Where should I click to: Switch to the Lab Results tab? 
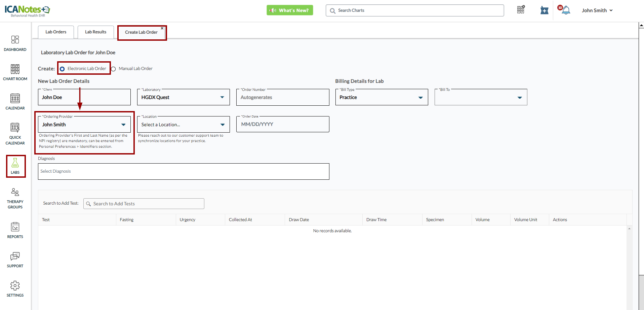tap(95, 32)
